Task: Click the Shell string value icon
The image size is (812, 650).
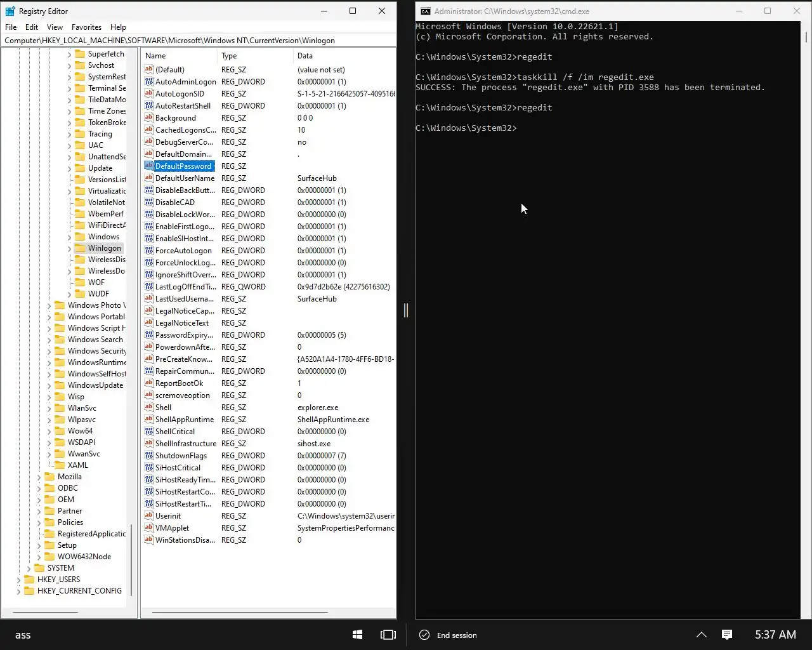Action: click(149, 407)
